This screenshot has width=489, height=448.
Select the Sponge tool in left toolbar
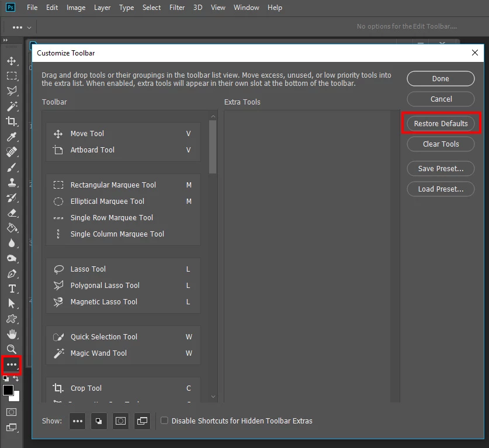click(x=12, y=258)
